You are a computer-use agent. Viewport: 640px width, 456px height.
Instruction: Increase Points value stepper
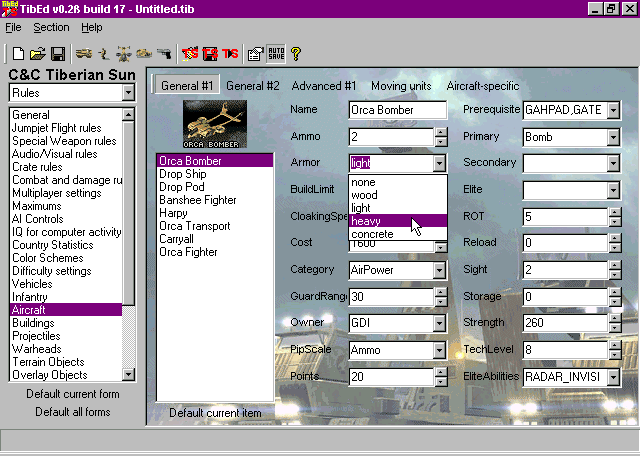[x=441, y=372]
